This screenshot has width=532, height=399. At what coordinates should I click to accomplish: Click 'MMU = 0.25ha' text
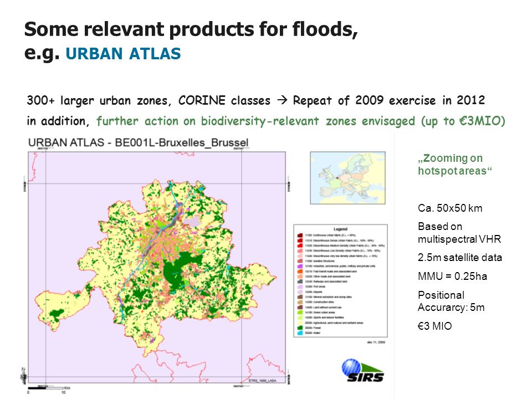tap(452, 276)
